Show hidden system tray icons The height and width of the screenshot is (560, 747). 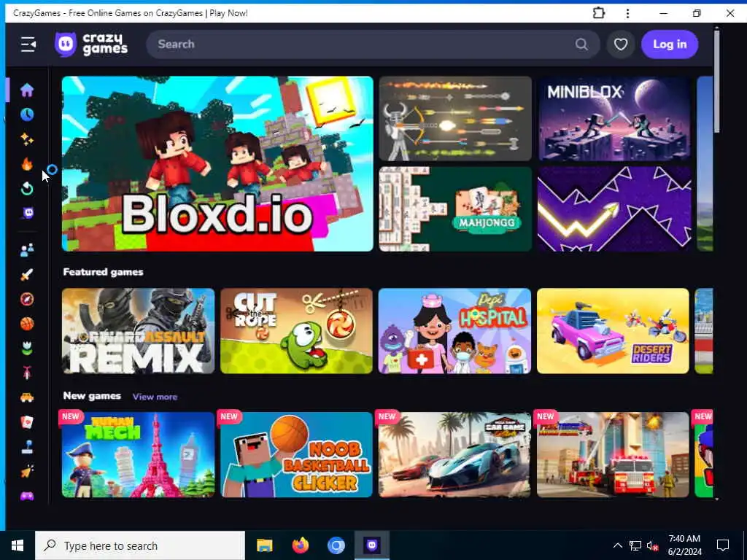click(x=617, y=545)
